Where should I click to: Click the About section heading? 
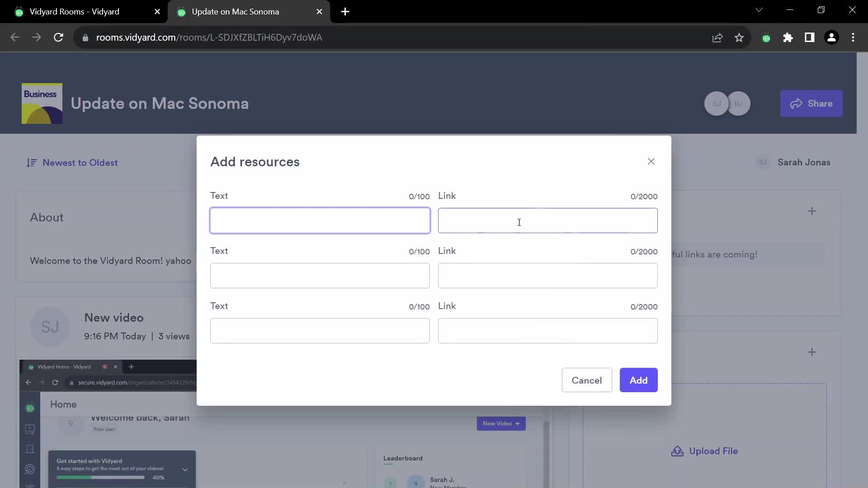tap(47, 217)
